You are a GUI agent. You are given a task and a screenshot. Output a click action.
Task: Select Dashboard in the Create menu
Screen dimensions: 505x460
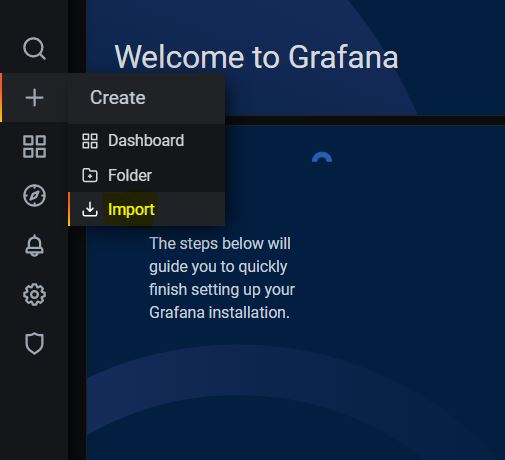tap(147, 141)
